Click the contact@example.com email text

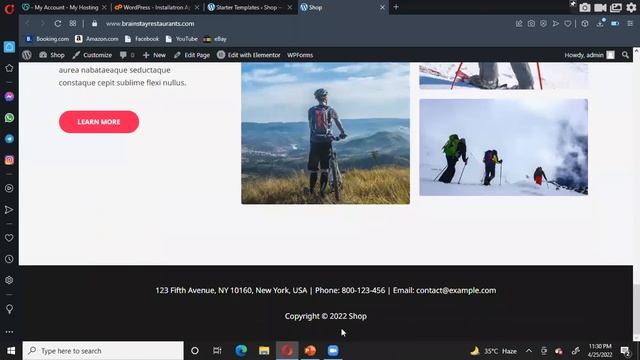coord(456,290)
